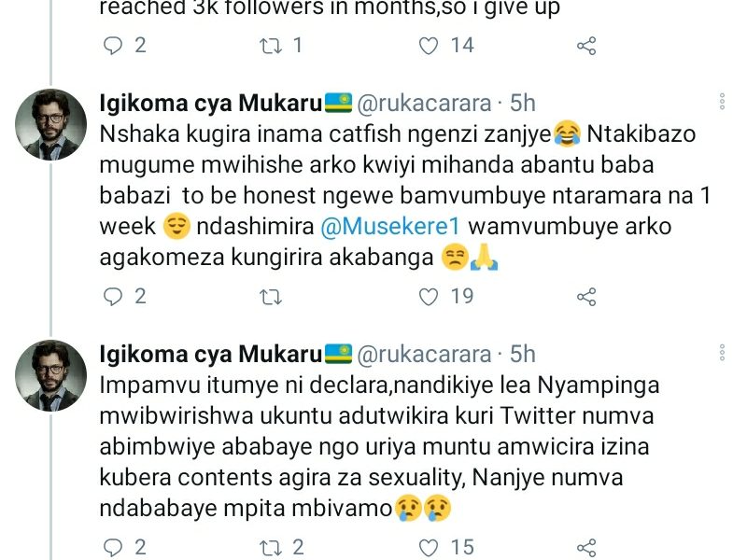Open the 5h timestamp on the catfish tweet
The image size is (747, 560).
[x=523, y=103]
